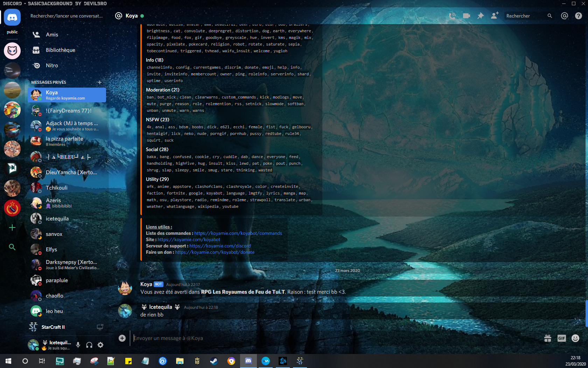Send a Nitro gift
The image size is (588, 368).
pos(548,338)
